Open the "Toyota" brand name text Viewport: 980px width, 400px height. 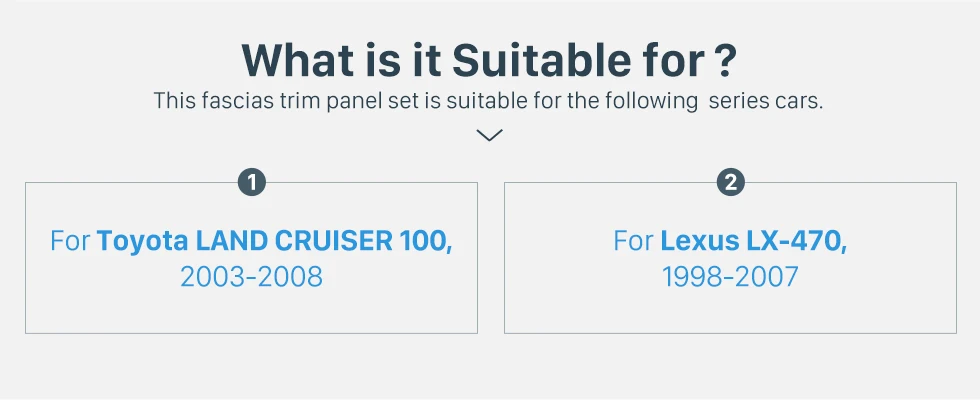coord(143,241)
